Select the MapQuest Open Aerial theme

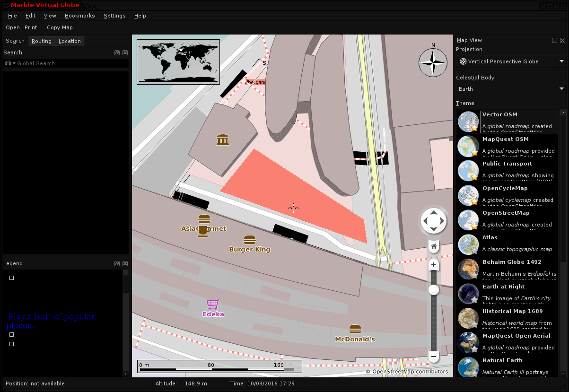tap(508, 342)
